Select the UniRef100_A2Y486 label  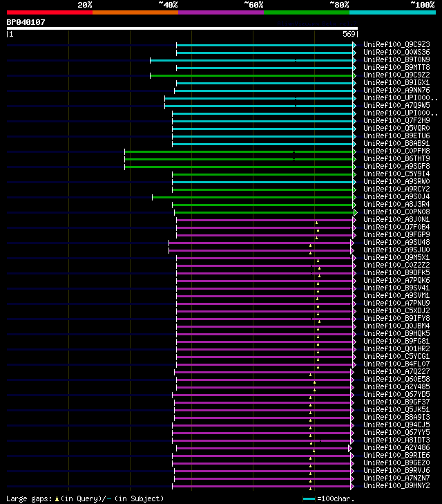(396, 448)
